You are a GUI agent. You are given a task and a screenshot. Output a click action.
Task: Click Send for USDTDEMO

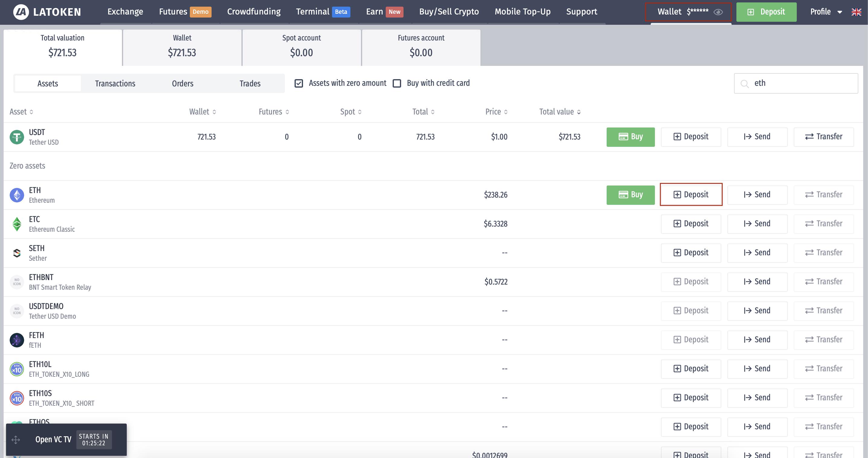click(757, 311)
